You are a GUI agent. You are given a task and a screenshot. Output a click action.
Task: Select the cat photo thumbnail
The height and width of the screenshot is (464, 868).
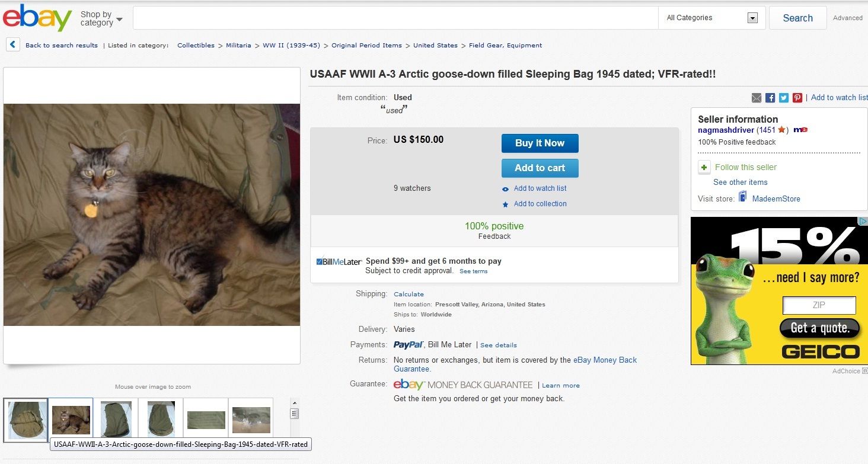pos(71,420)
